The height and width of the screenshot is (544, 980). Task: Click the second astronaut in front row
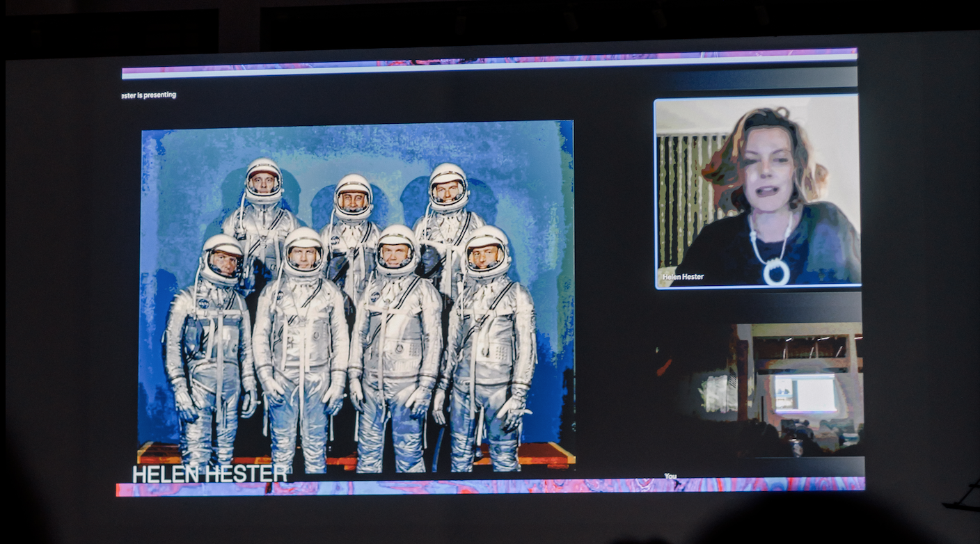point(301,348)
